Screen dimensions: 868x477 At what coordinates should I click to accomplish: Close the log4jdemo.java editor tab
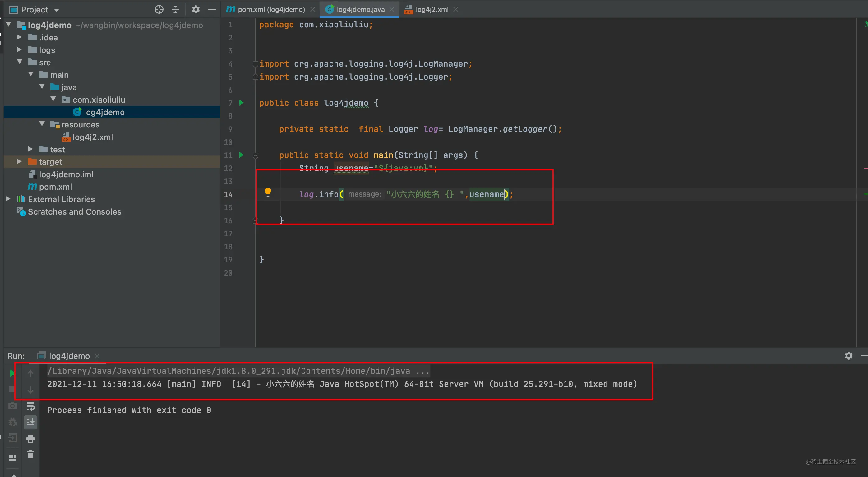[x=391, y=9]
